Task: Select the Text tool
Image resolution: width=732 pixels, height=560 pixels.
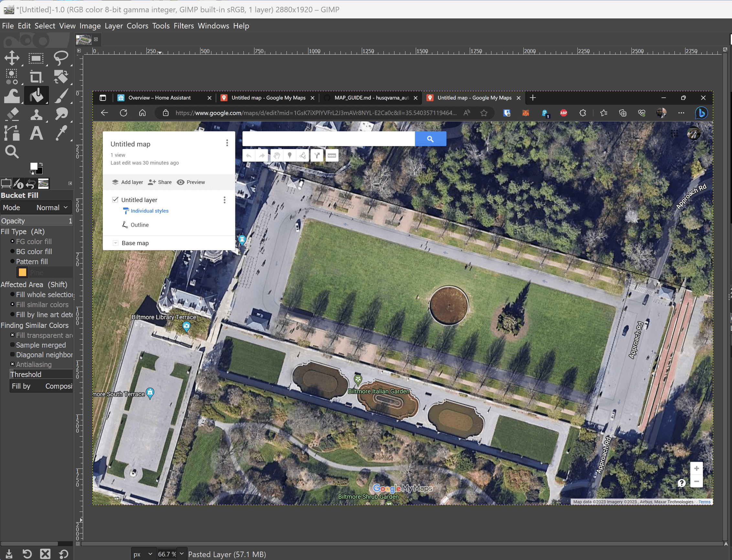Action: tap(37, 132)
